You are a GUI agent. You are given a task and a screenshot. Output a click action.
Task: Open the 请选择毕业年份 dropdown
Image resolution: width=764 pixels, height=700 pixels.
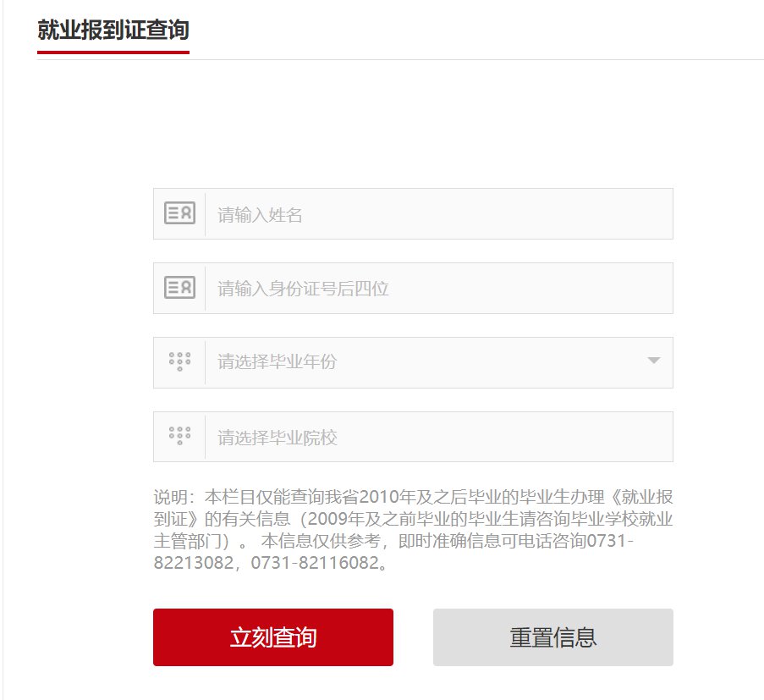(x=423, y=362)
